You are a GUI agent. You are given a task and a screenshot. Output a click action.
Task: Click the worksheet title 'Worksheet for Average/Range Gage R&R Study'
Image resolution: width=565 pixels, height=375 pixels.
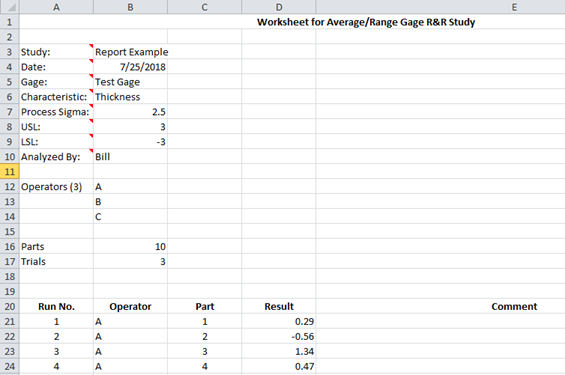click(366, 22)
